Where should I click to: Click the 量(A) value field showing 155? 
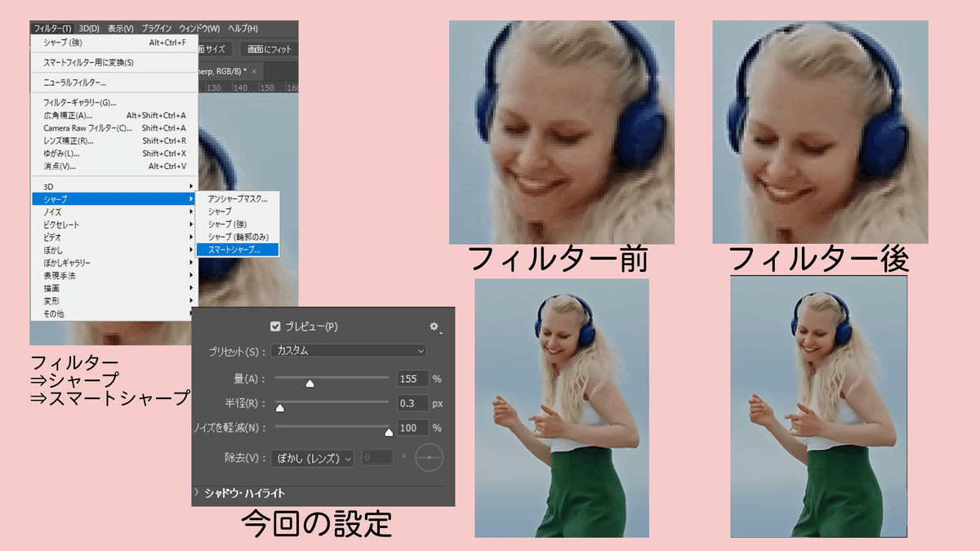412,379
